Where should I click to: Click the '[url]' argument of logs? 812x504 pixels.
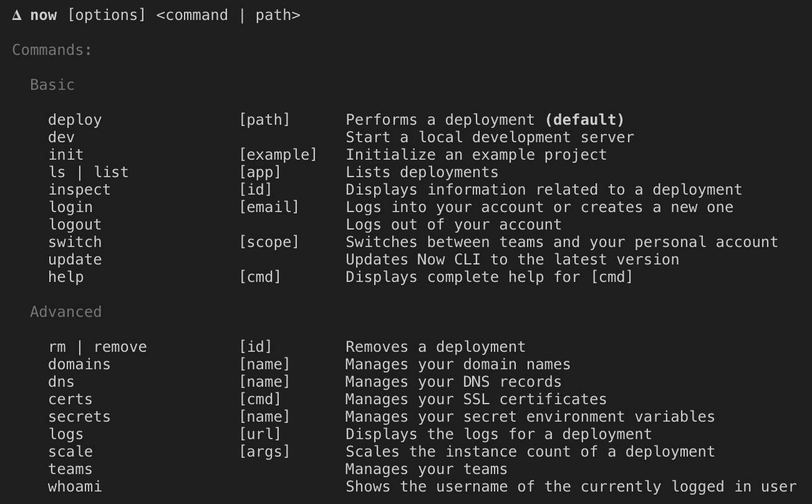click(x=260, y=434)
